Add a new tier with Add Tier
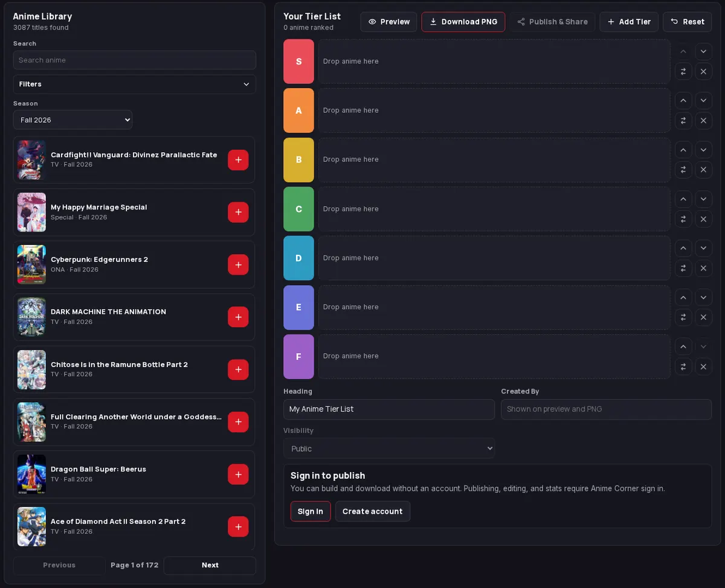This screenshot has height=588, width=725. [x=629, y=22]
